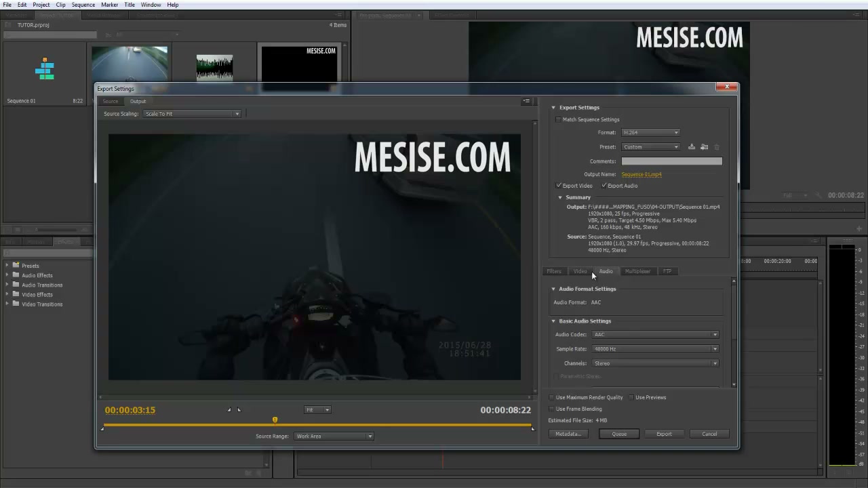Expand the Presets folder in the Effects panel
868x488 pixels.
pyautogui.click(x=7, y=265)
